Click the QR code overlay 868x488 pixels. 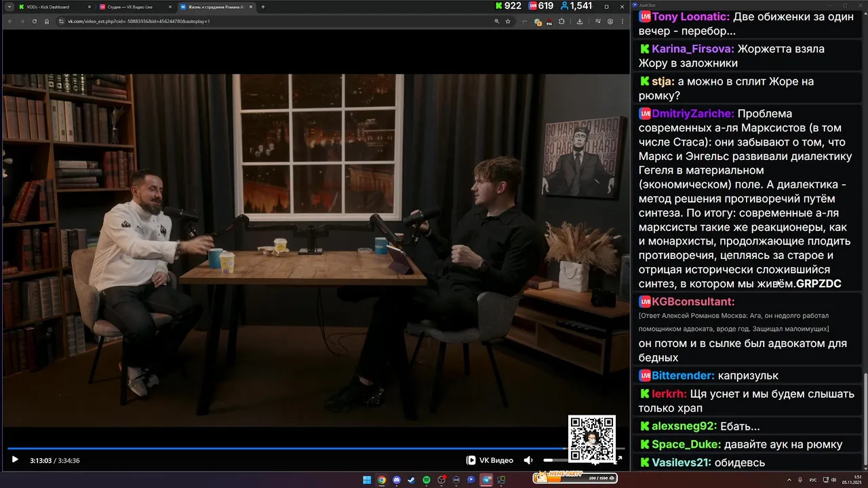[591, 439]
